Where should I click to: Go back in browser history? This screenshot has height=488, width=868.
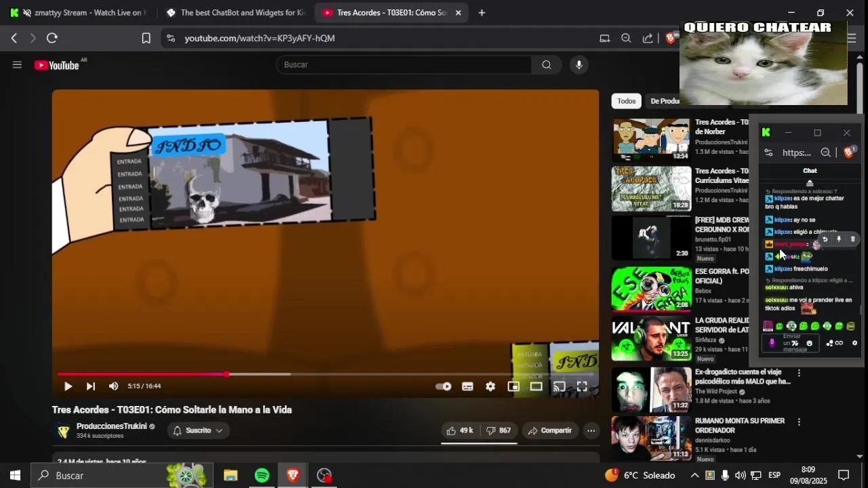[x=14, y=39]
